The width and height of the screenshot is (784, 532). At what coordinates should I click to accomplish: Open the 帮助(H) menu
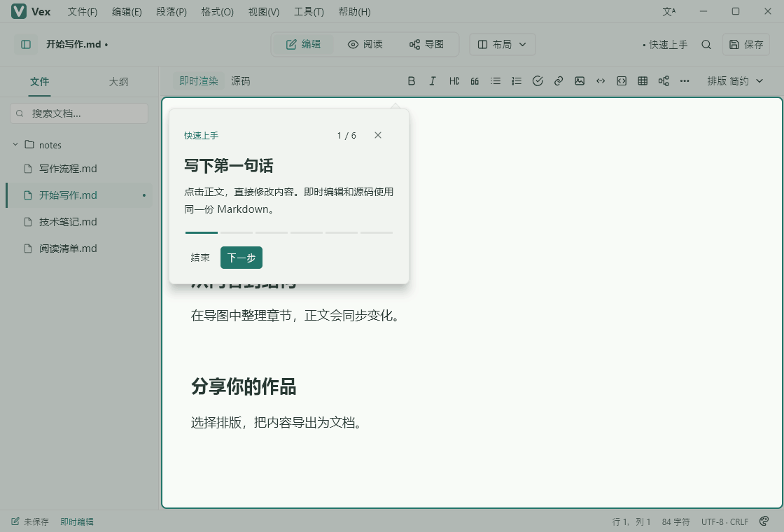coord(354,11)
